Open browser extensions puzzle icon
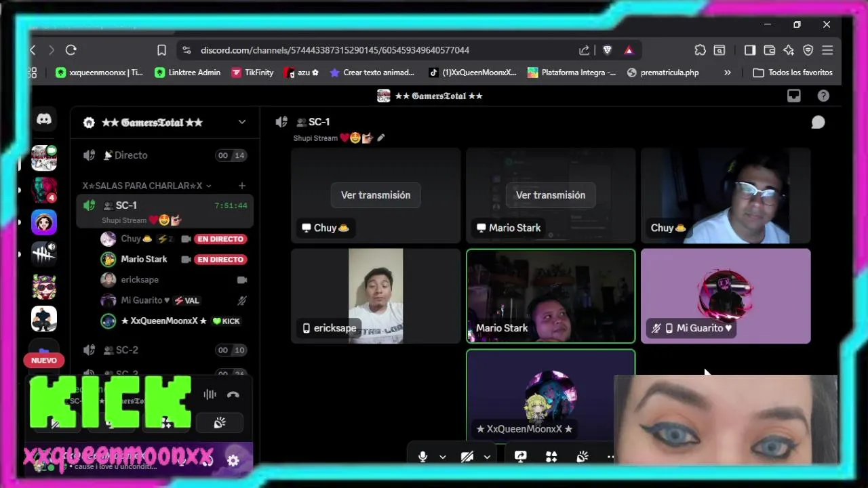The height and width of the screenshot is (488, 868). 700,50
